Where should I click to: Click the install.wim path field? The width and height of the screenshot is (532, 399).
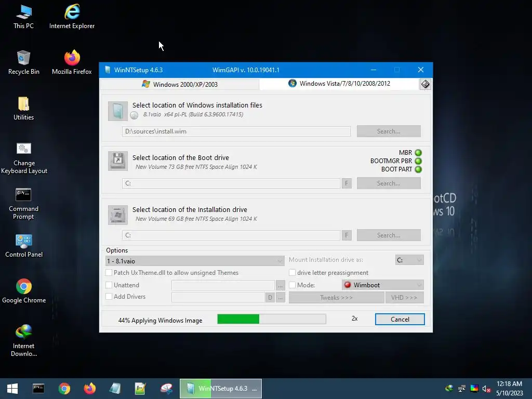pos(236,131)
